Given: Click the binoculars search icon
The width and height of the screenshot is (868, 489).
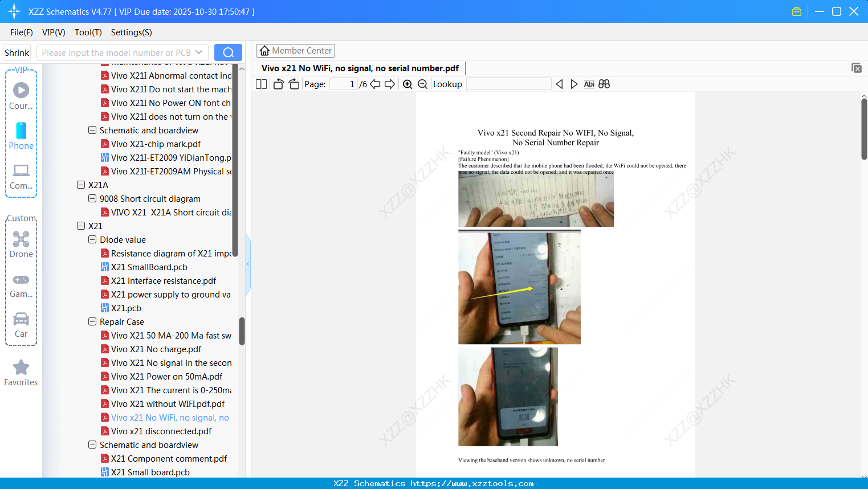Looking at the screenshot, I should click(604, 84).
